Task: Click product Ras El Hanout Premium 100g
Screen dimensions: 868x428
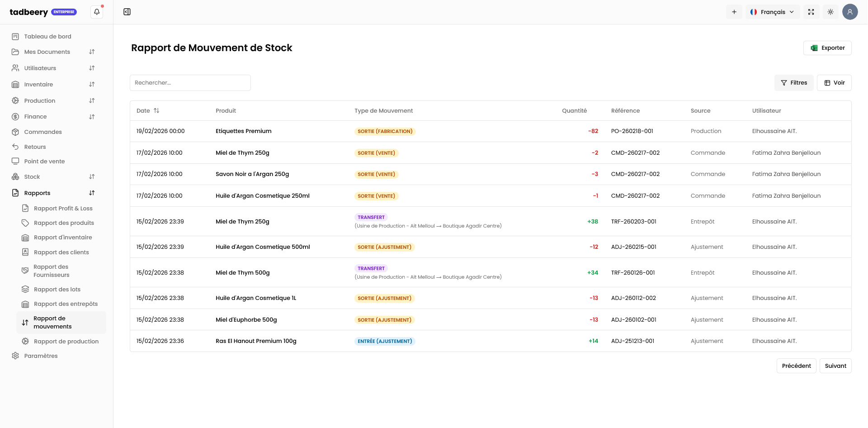Action: (256, 341)
